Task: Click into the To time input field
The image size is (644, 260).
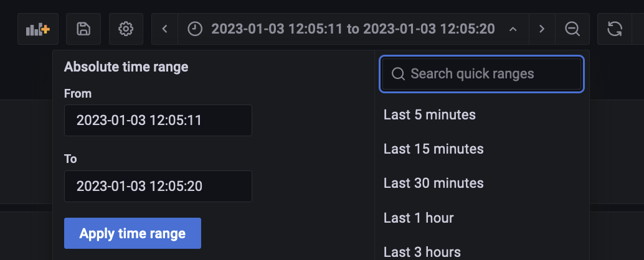Action: [158, 186]
